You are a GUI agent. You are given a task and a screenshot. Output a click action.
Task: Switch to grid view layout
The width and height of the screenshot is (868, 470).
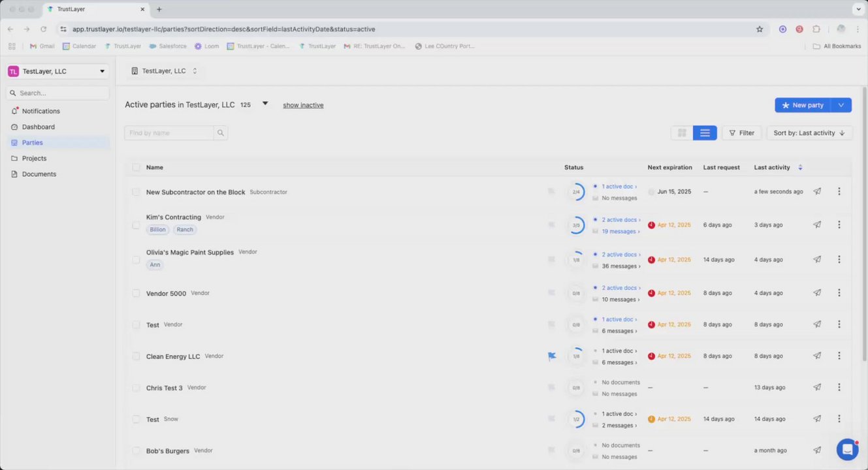[682, 133]
